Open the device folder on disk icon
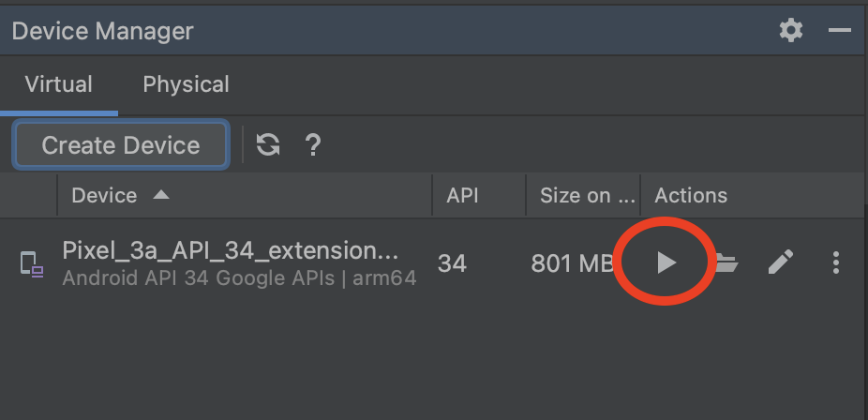This screenshot has height=420, width=868. pyautogui.click(x=726, y=263)
